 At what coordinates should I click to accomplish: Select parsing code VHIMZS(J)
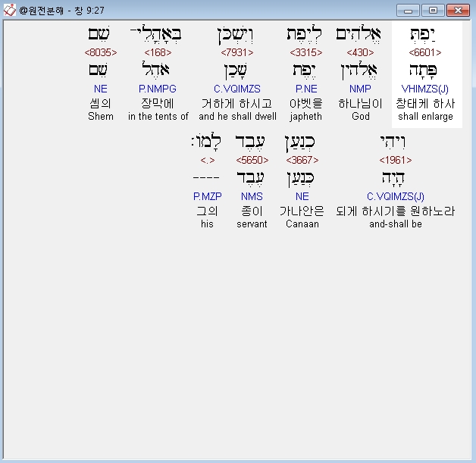425,89
